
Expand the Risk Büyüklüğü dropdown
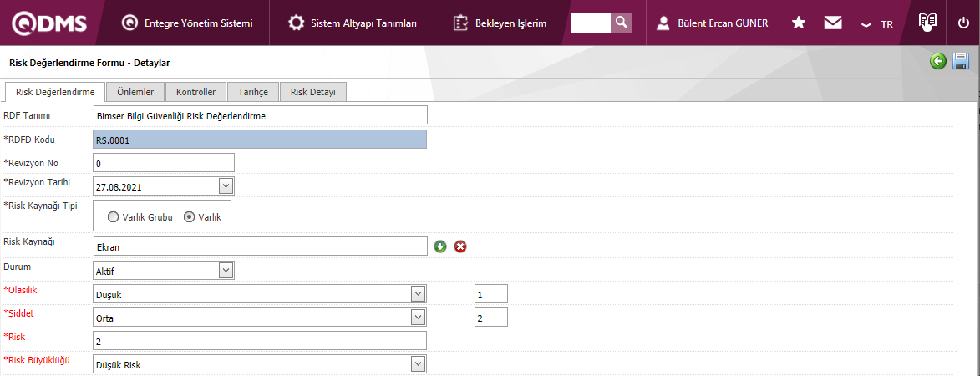[418, 364]
